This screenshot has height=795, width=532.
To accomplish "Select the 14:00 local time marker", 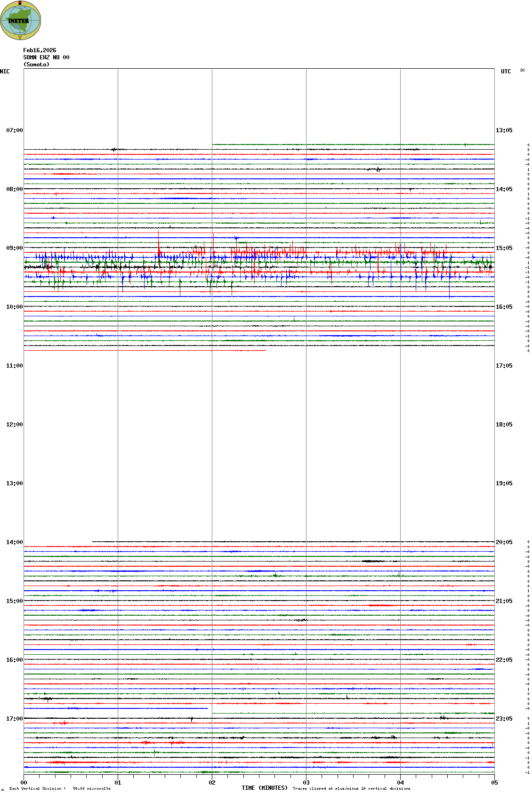I will coord(14,542).
